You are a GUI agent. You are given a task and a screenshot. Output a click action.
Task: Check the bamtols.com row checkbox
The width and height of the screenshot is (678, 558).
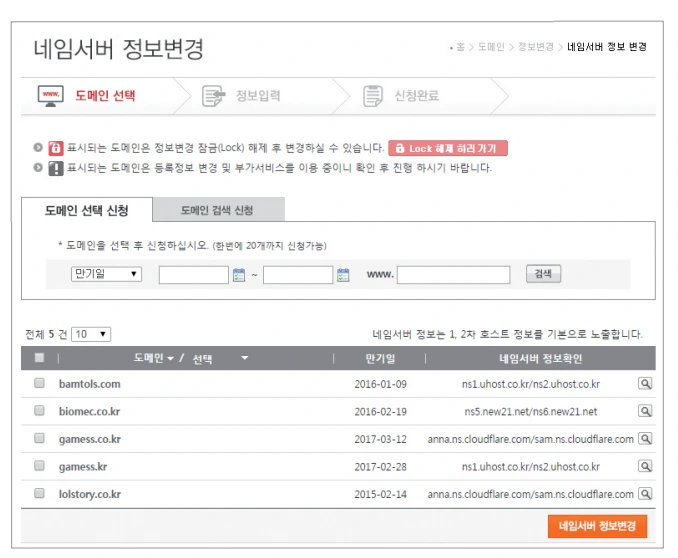coord(39,383)
